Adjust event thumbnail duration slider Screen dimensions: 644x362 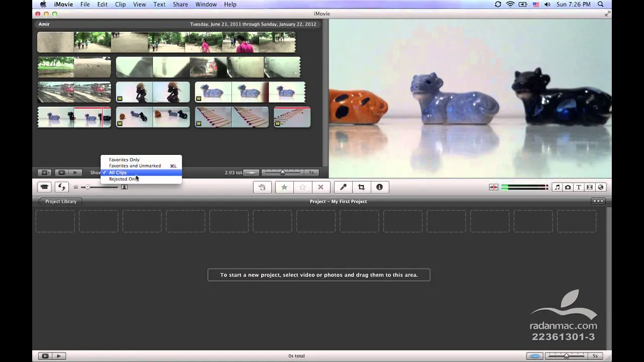click(283, 172)
